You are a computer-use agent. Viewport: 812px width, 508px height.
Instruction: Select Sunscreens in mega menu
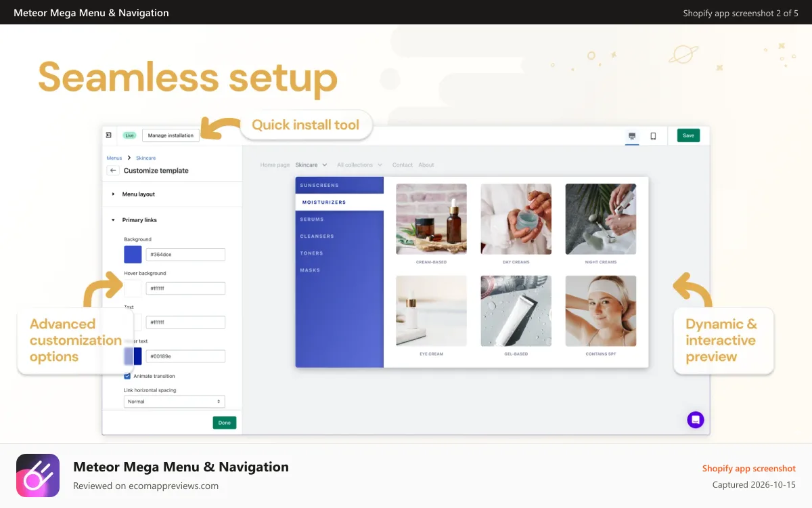coord(340,185)
